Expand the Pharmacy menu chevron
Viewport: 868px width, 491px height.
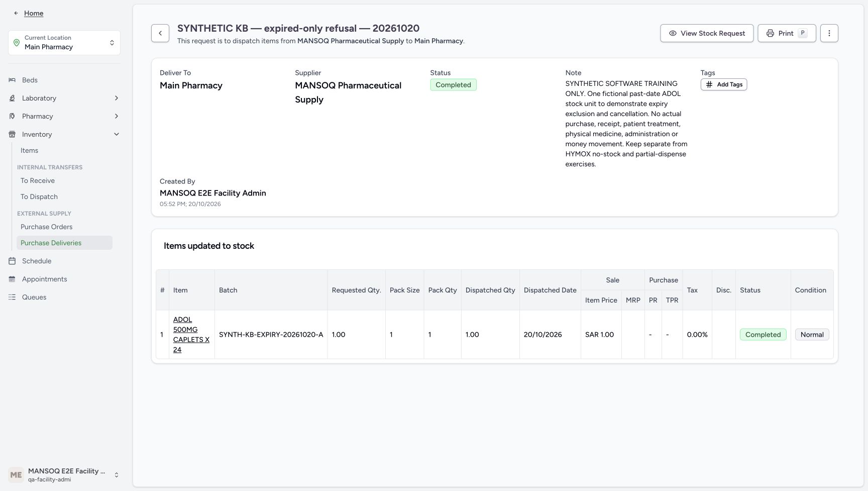pos(117,116)
